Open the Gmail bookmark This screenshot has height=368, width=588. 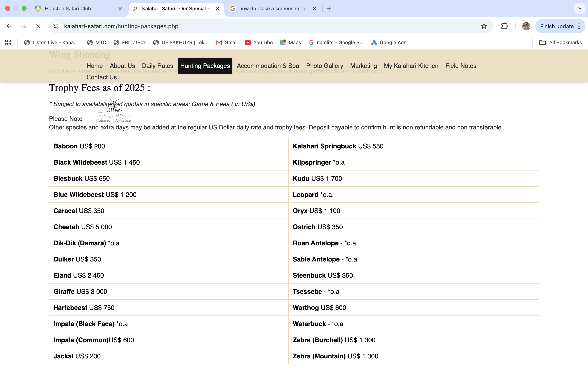(227, 43)
